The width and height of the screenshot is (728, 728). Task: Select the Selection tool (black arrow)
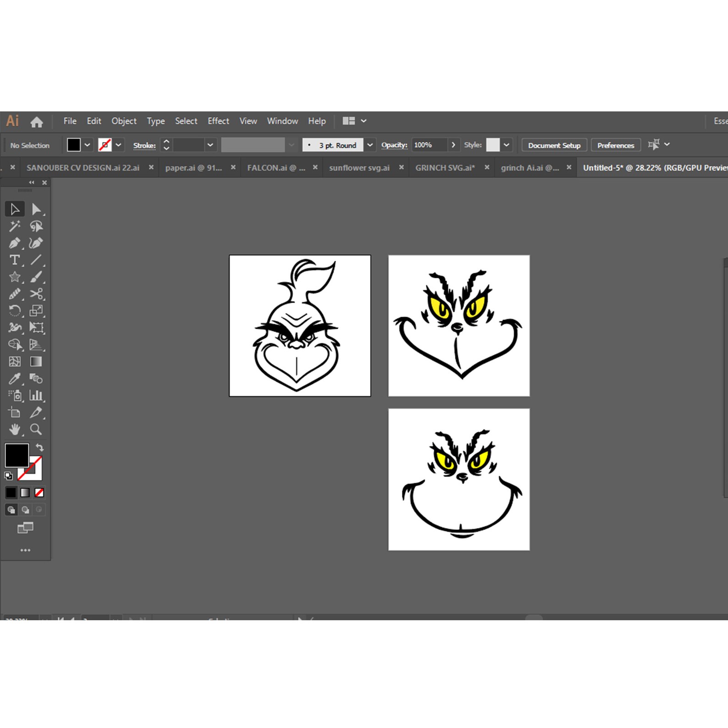(x=15, y=209)
